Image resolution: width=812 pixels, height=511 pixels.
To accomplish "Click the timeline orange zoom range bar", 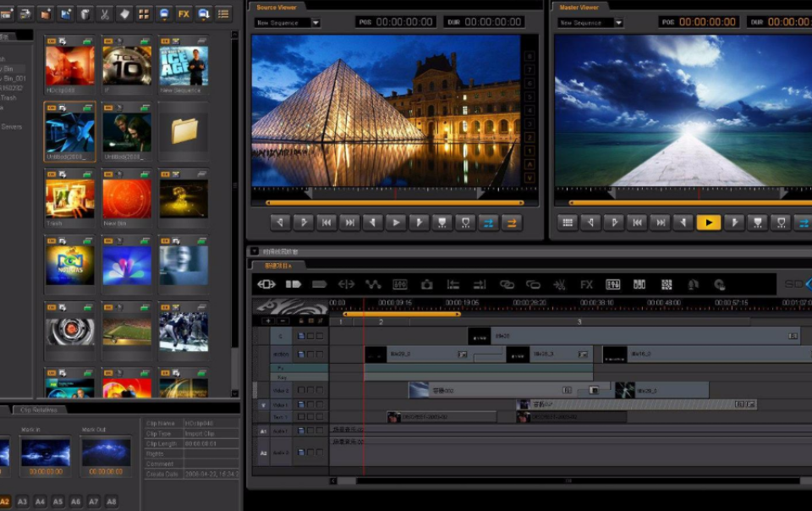I will click(401, 314).
